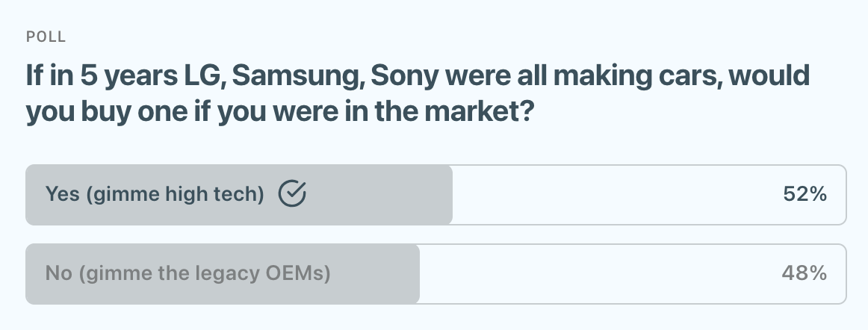Click the empty white area of the Yes bar
Viewport: 868px width, 330px height.
(613, 195)
